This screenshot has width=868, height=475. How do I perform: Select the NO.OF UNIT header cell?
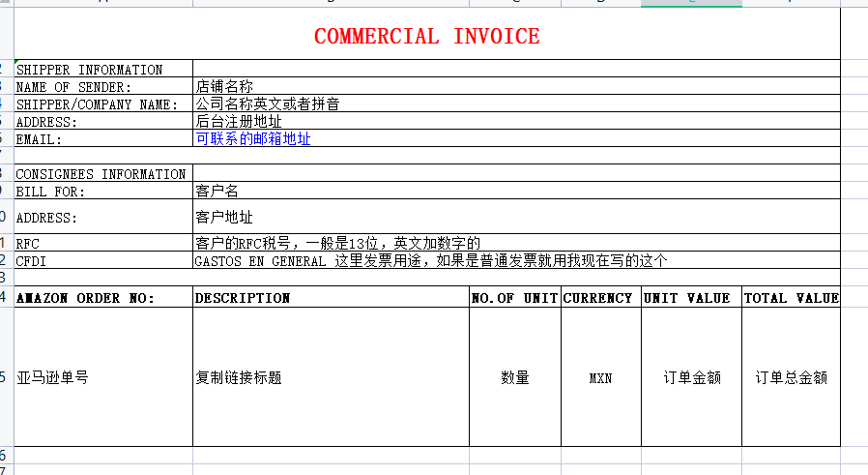tap(515, 297)
